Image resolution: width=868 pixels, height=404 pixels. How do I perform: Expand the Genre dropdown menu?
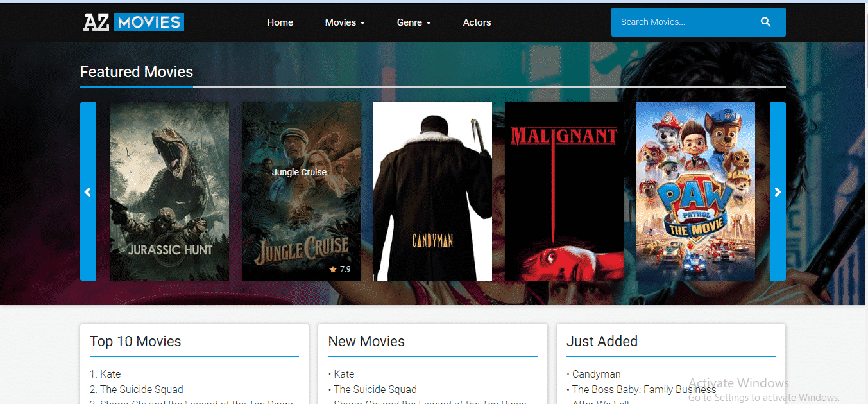[414, 22]
